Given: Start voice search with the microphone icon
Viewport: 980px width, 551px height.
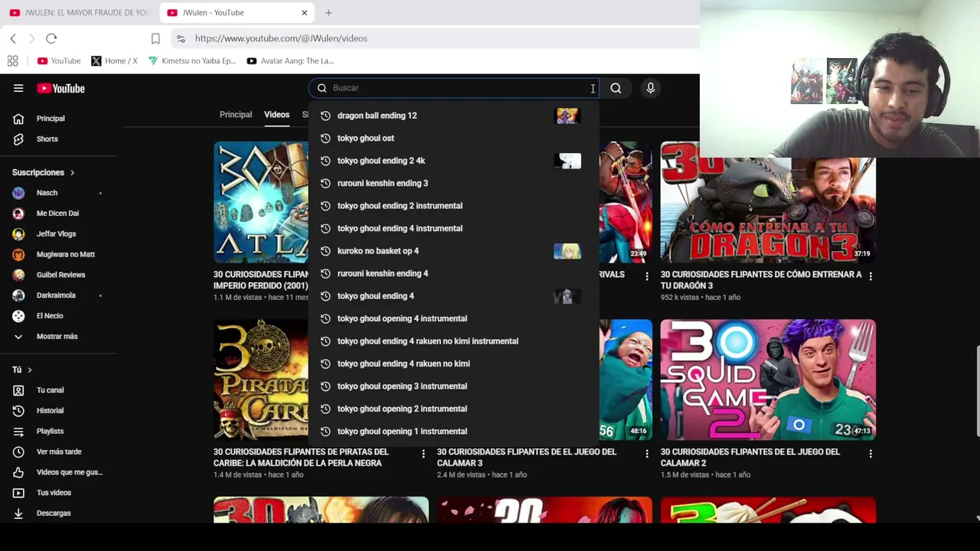Looking at the screenshot, I should [x=651, y=88].
